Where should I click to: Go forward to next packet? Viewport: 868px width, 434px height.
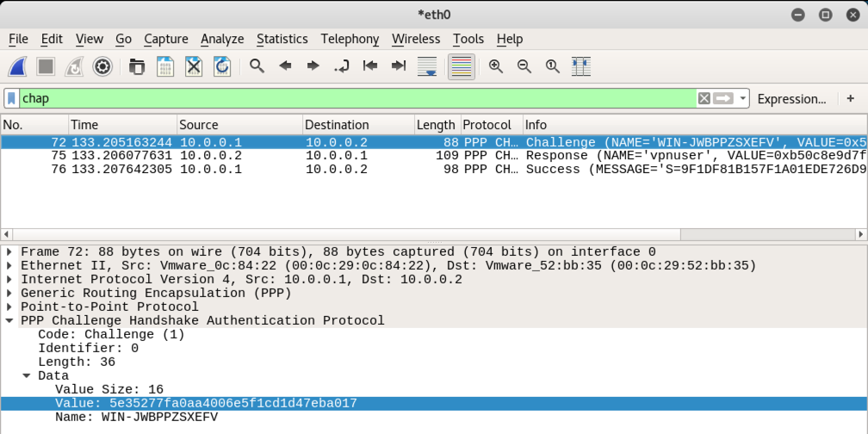coord(313,66)
